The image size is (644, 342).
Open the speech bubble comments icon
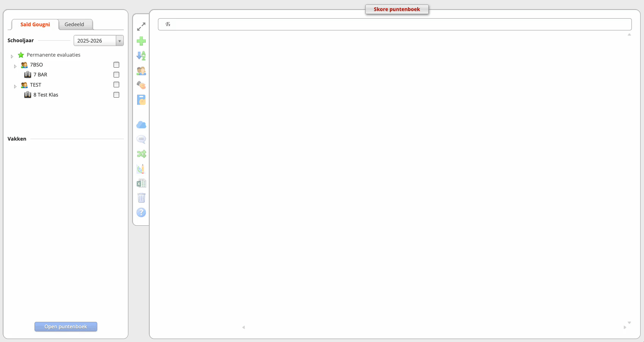tap(141, 139)
